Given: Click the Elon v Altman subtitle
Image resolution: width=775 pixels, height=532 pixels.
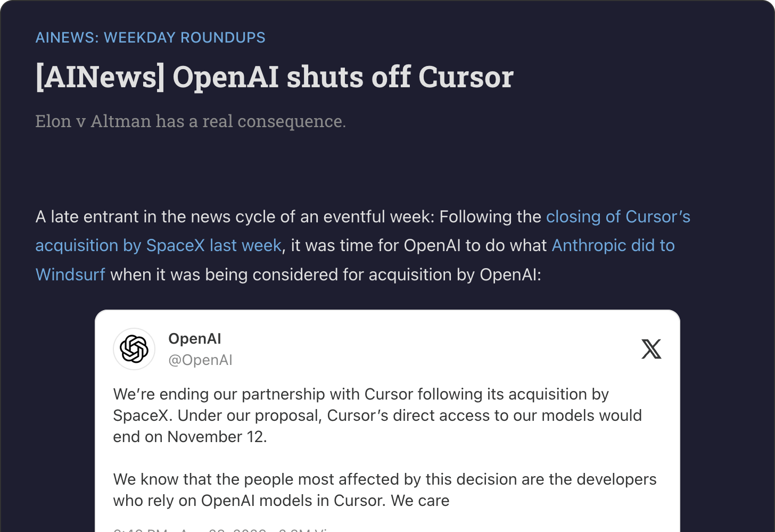Looking at the screenshot, I should [x=191, y=121].
